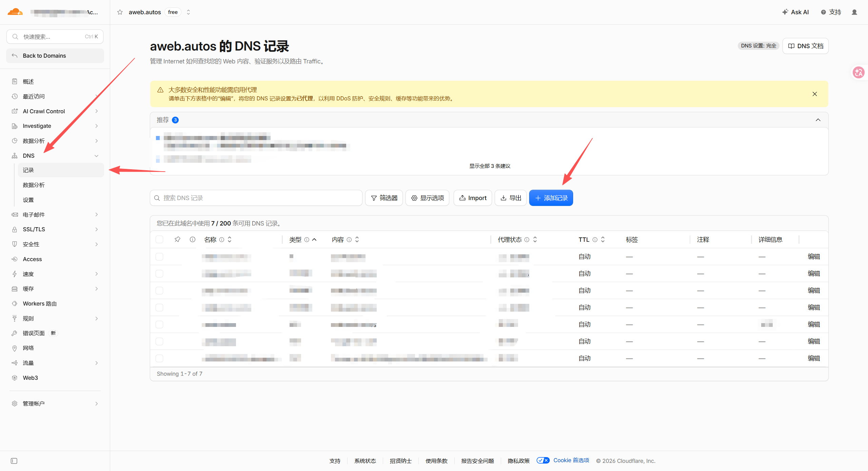Click the 搜索 DNS 记录 search field

(x=256, y=198)
